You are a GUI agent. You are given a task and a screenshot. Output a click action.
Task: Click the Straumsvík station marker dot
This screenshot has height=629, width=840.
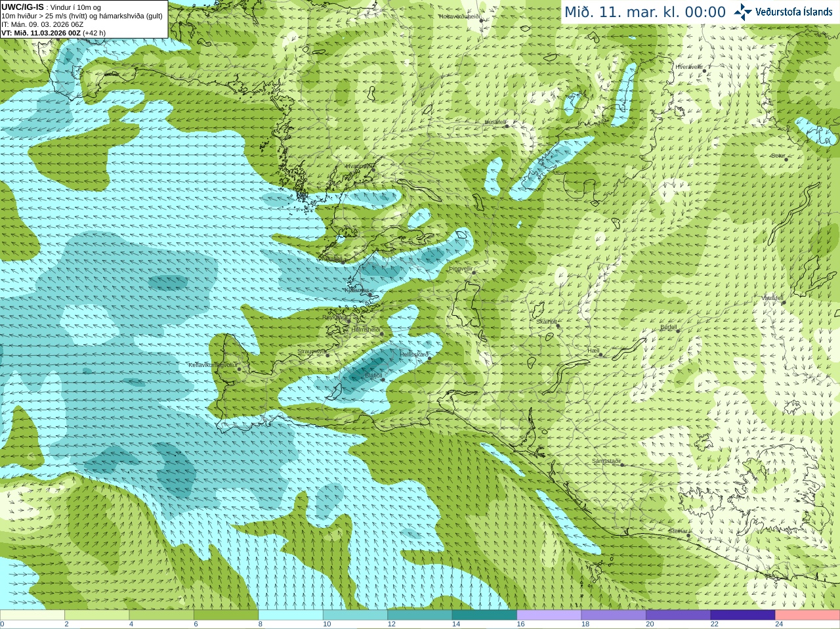coord(327,355)
